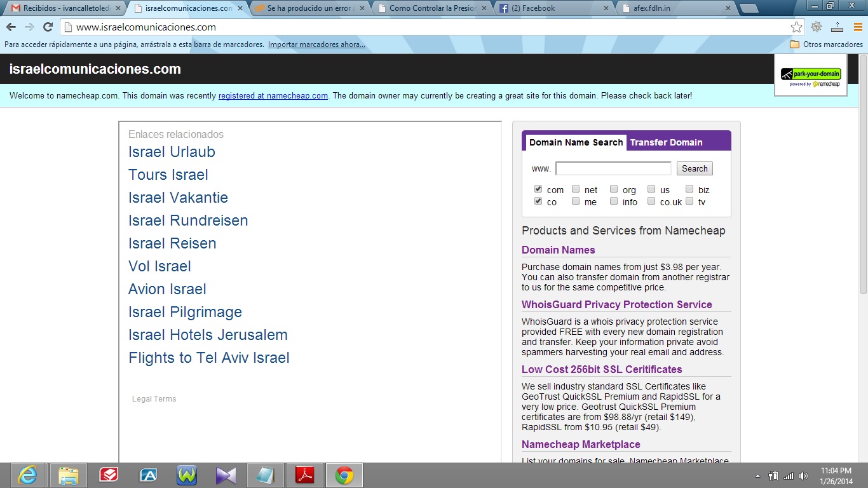Screen dimensions: 868x488
Task: Switch to the Como Controlar la Presion tab
Action: click(x=431, y=8)
